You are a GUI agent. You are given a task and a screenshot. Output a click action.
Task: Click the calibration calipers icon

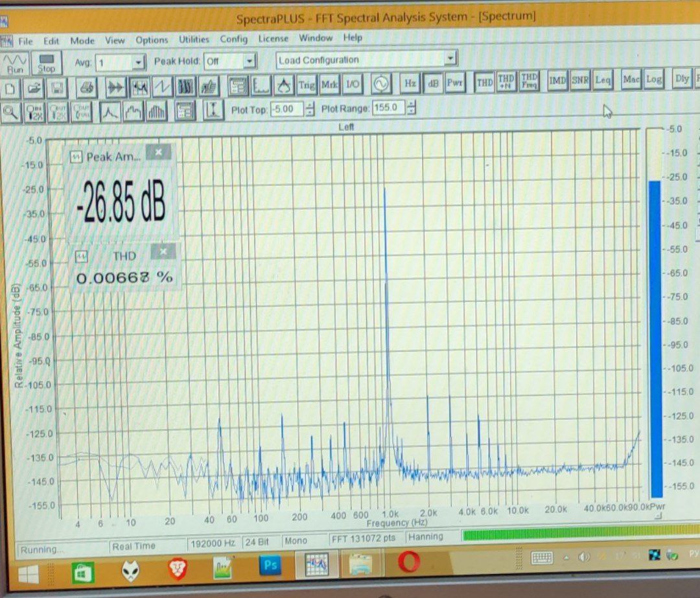tap(283, 85)
